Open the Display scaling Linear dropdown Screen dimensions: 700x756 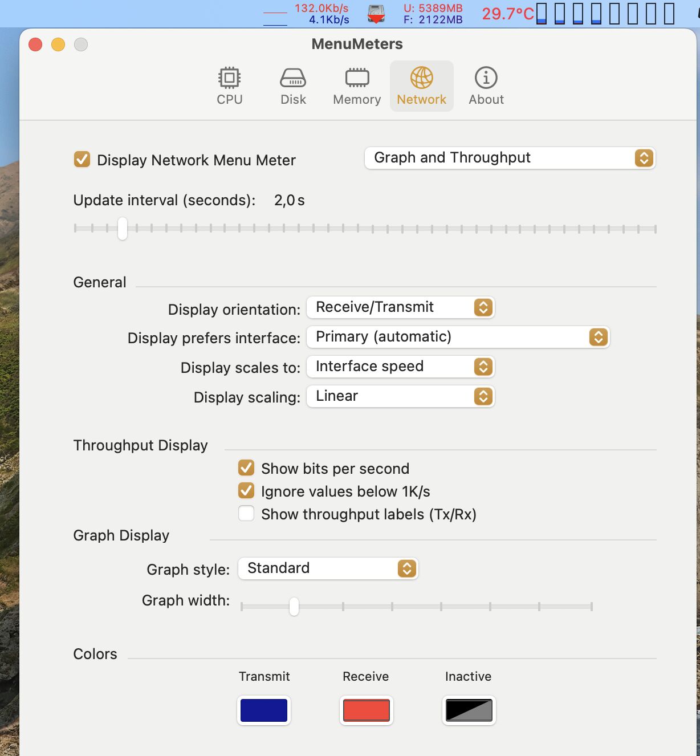[x=400, y=396]
